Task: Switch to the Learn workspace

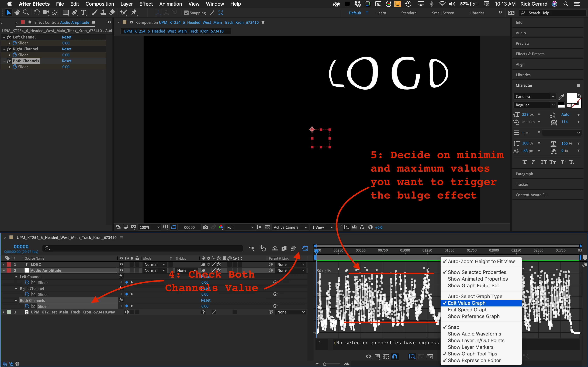Action: tap(381, 13)
